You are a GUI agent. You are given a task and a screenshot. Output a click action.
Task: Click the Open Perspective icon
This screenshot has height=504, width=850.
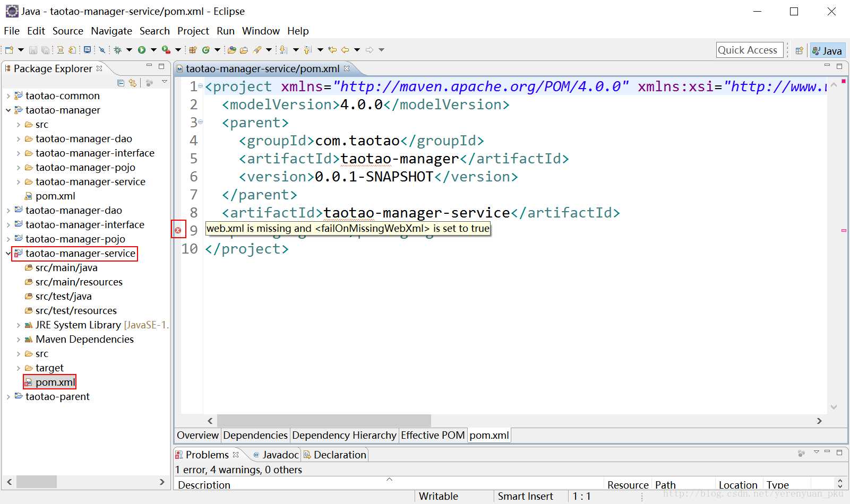799,51
